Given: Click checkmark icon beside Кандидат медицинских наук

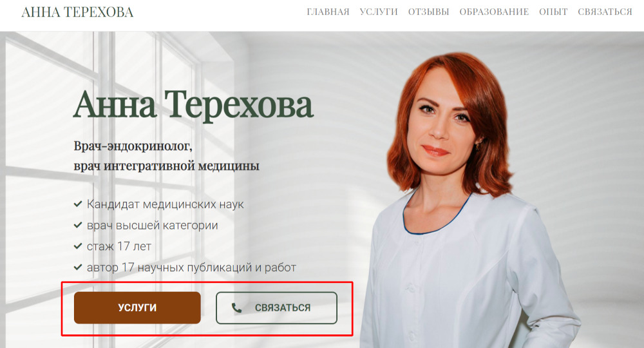Looking at the screenshot, I should (x=78, y=204).
